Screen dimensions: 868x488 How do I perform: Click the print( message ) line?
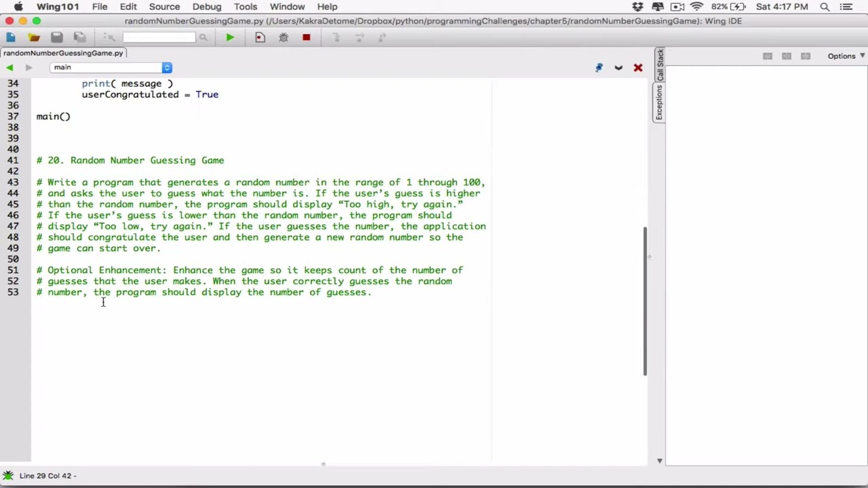[127, 83]
